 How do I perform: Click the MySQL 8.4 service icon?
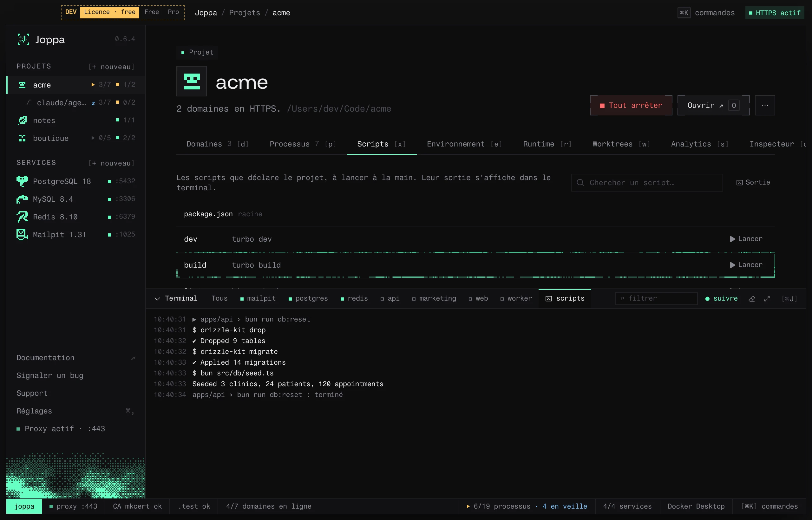click(x=22, y=199)
